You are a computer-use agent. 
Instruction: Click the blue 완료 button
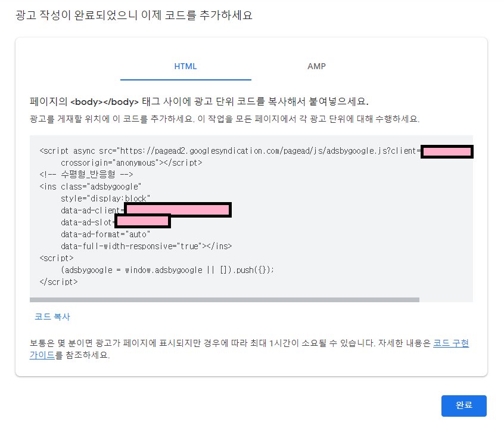tap(464, 405)
